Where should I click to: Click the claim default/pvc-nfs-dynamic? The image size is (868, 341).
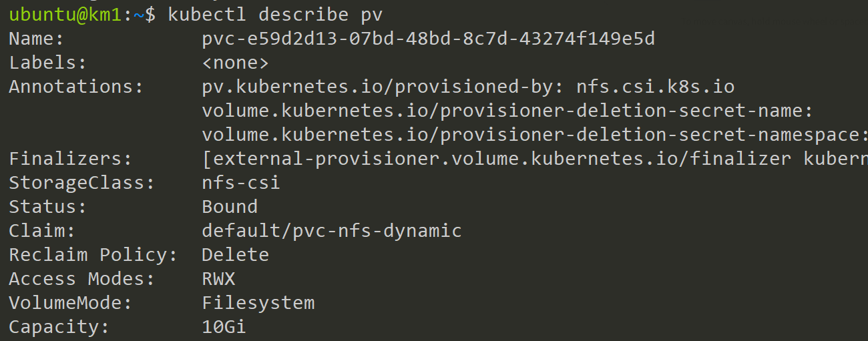click(x=332, y=231)
